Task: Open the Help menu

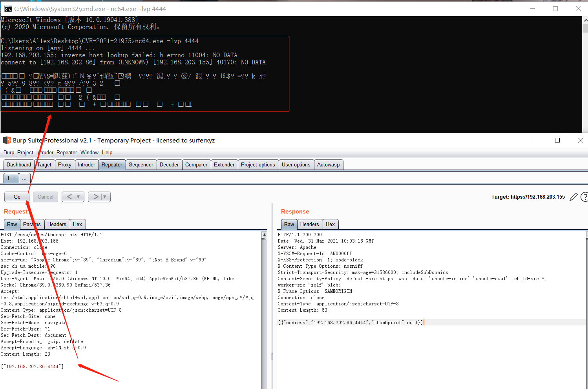Action: (107, 152)
